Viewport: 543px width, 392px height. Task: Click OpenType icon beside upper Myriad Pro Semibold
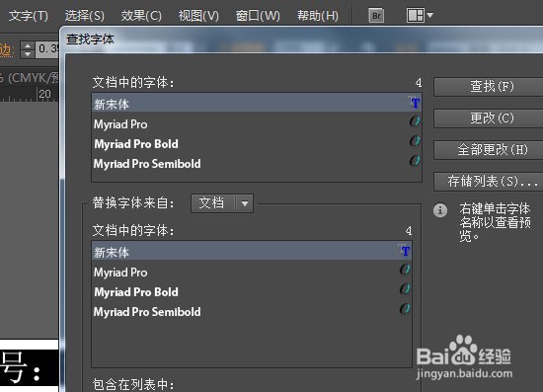[415, 160]
